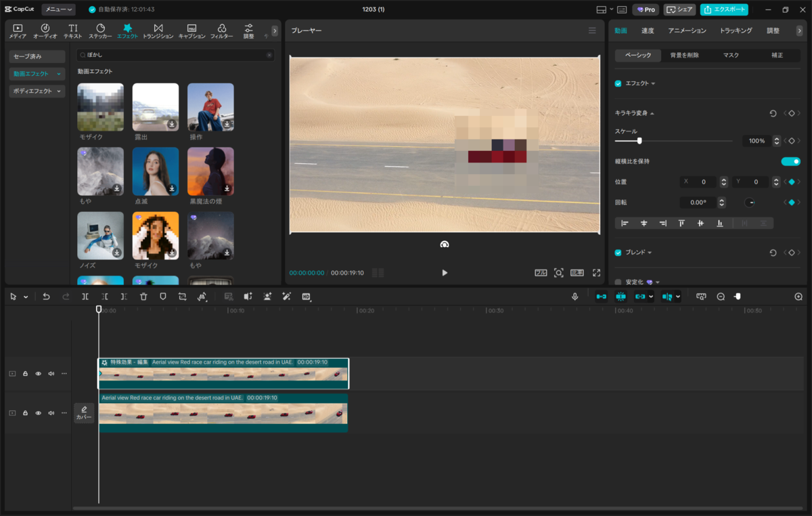The height and width of the screenshot is (516, 812).
Task: Expand the 動画エフェクト category dropdown
Action: coord(37,74)
